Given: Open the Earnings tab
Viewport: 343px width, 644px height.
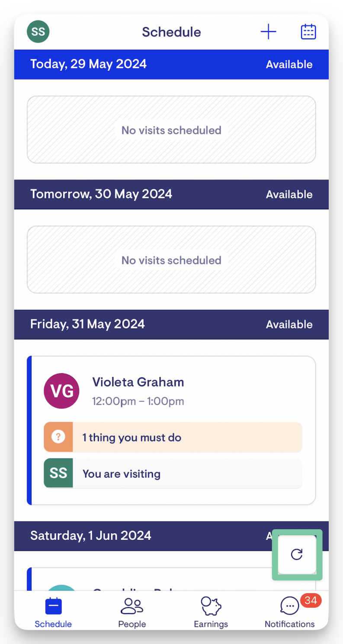Looking at the screenshot, I should pyautogui.click(x=211, y=613).
